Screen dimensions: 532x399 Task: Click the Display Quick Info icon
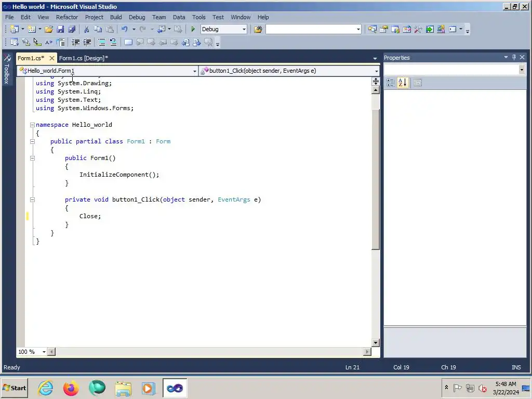(37, 43)
